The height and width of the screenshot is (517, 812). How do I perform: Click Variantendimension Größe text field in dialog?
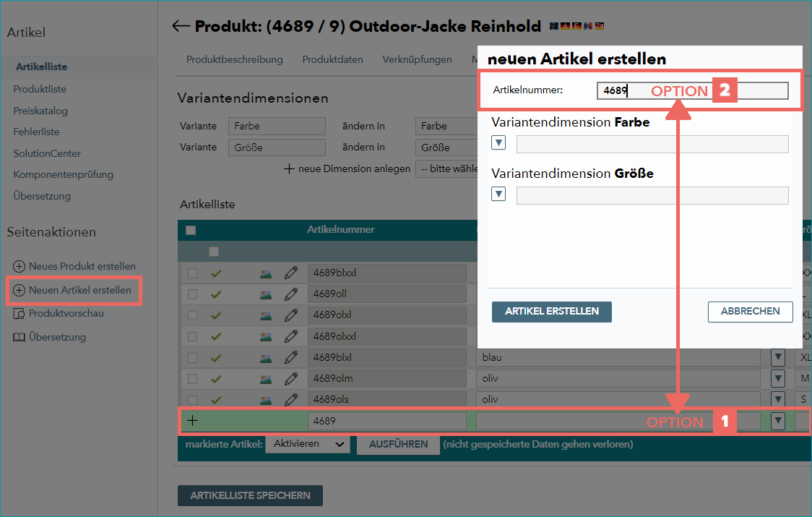click(652, 195)
